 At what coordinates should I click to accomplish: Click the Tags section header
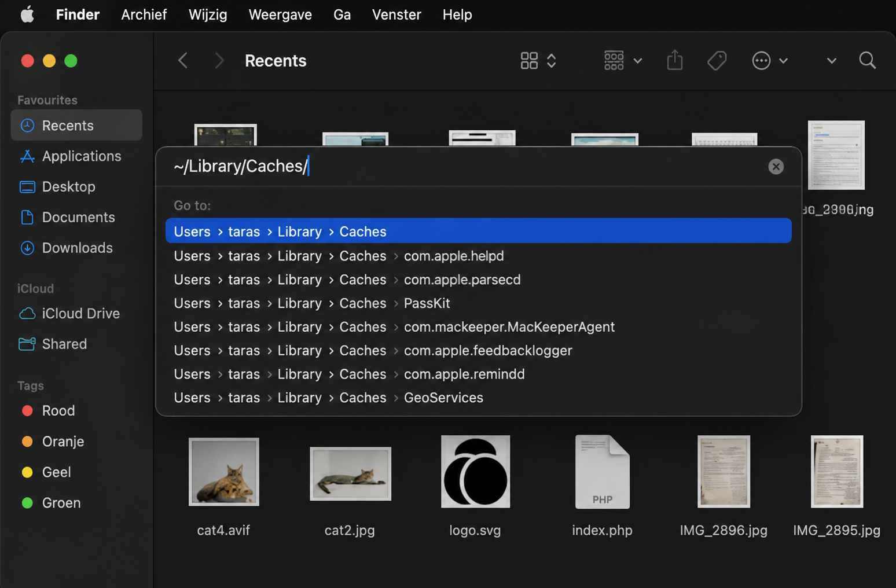coord(31,385)
